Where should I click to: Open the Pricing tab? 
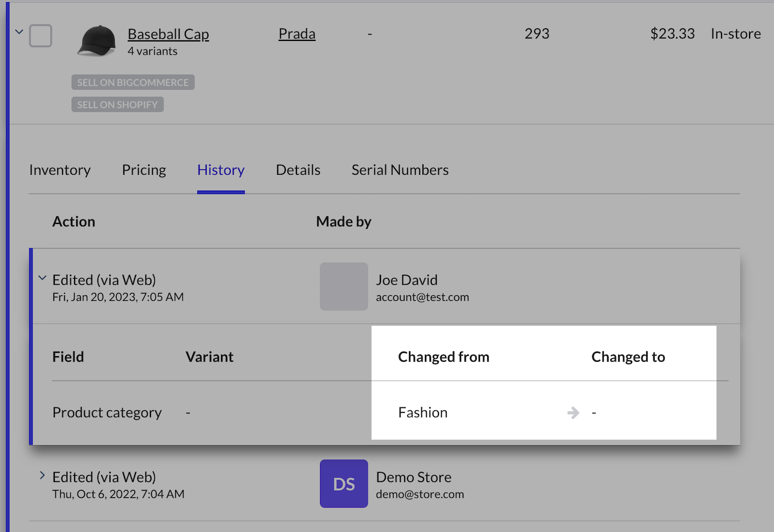(x=144, y=170)
